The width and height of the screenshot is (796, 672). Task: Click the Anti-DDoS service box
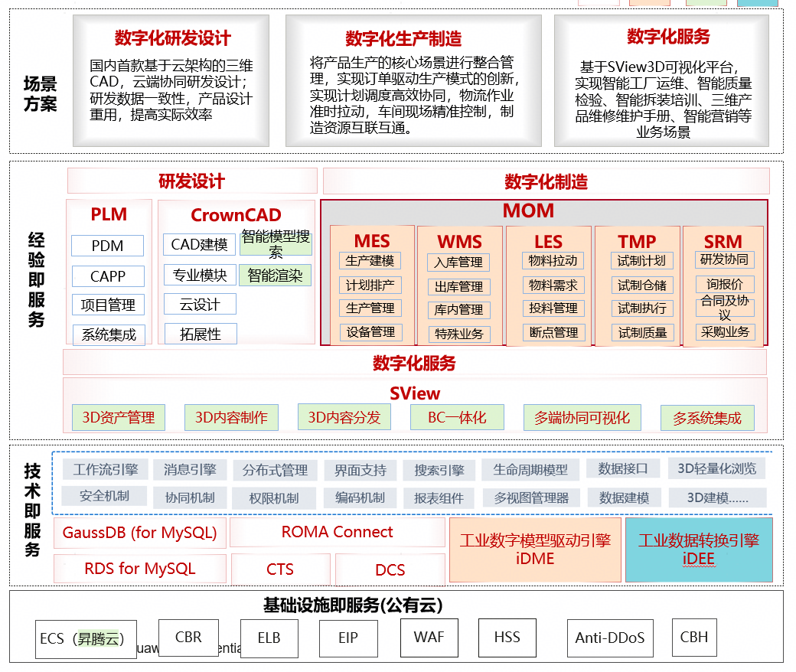[610, 638]
